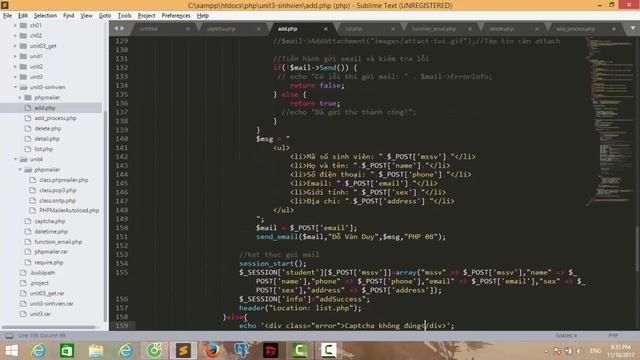This screenshot has height=360, width=640.
Task: Open the File menu
Action: (7, 16)
